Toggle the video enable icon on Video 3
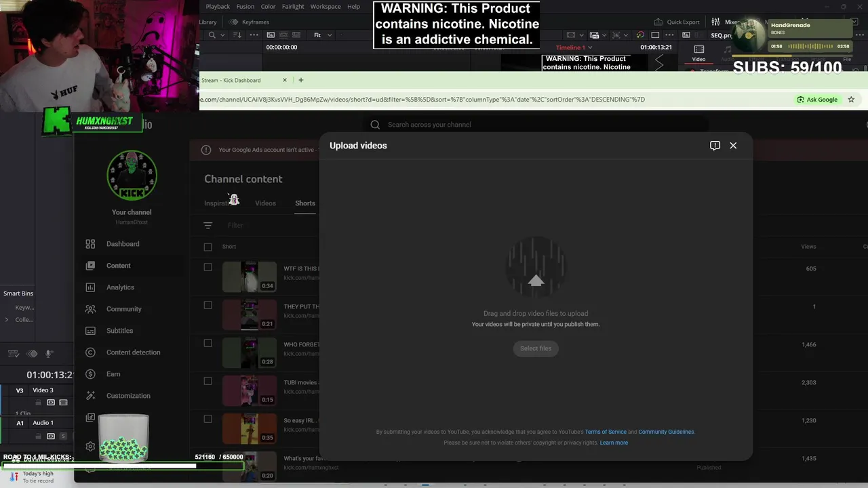The image size is (868, 488). pyautogui.click(x=63, y=403)
